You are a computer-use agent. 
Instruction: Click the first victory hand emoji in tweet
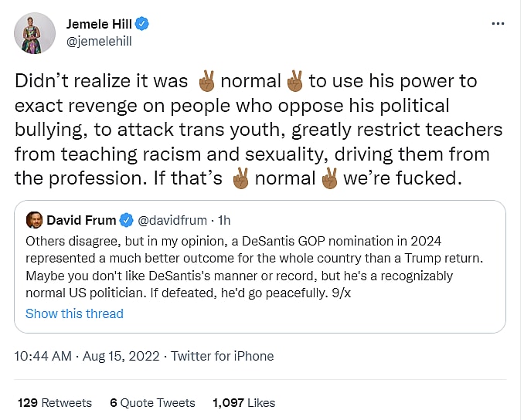coord(206,81)
